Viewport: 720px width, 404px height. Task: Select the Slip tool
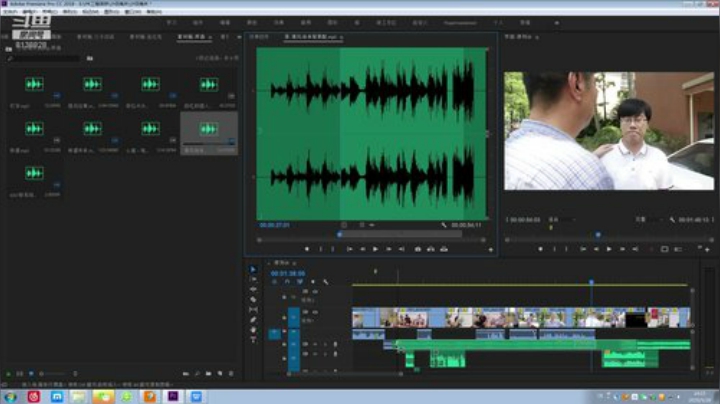(x=253, y=310)
